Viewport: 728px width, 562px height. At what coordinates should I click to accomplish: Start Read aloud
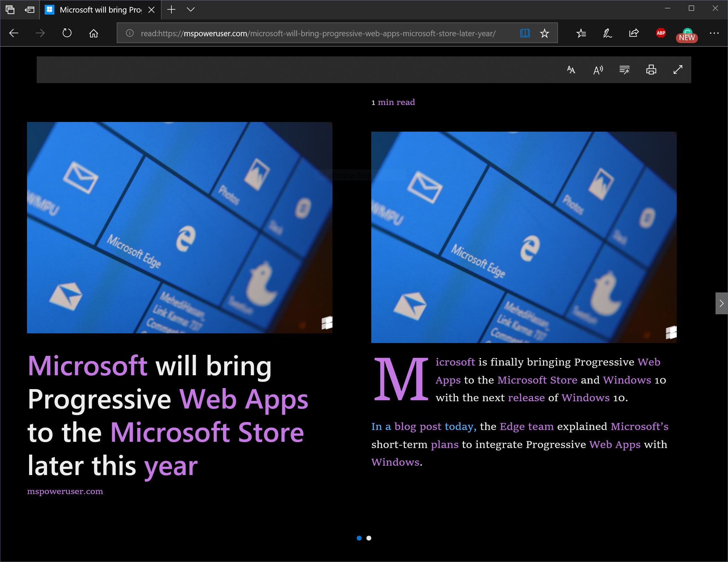point(598,70)
